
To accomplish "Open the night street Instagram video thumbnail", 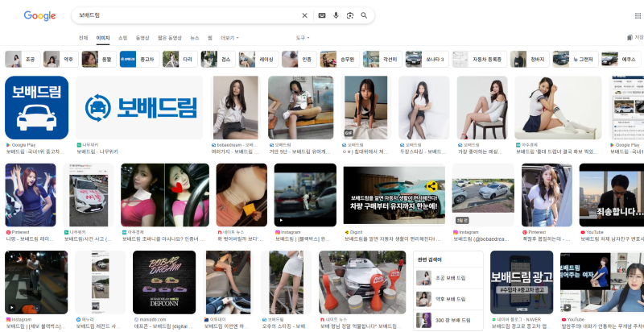I will point(36,282).
